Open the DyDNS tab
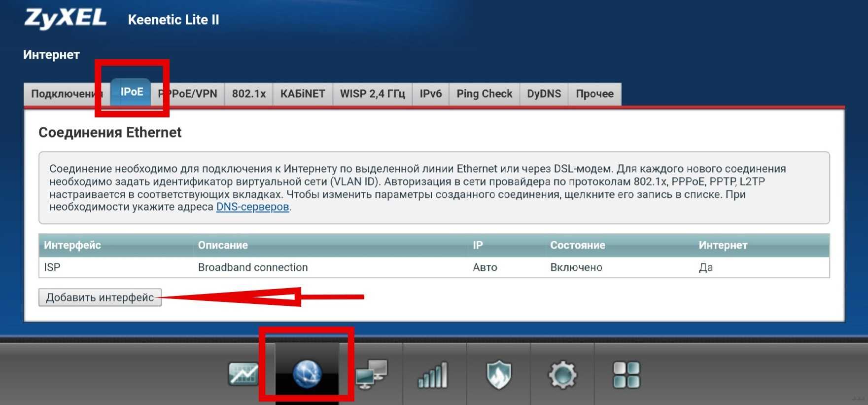868x405 pixels. point(544,94)
